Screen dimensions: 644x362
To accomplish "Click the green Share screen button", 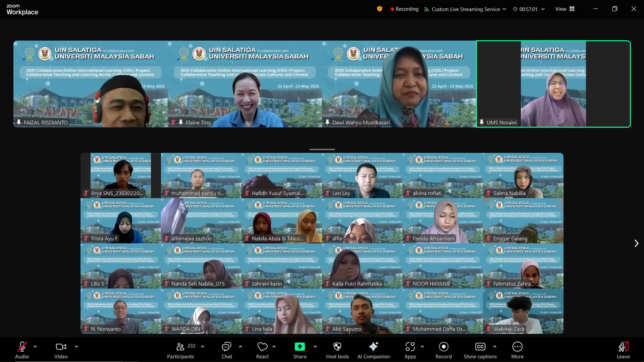I will [300, 350].
